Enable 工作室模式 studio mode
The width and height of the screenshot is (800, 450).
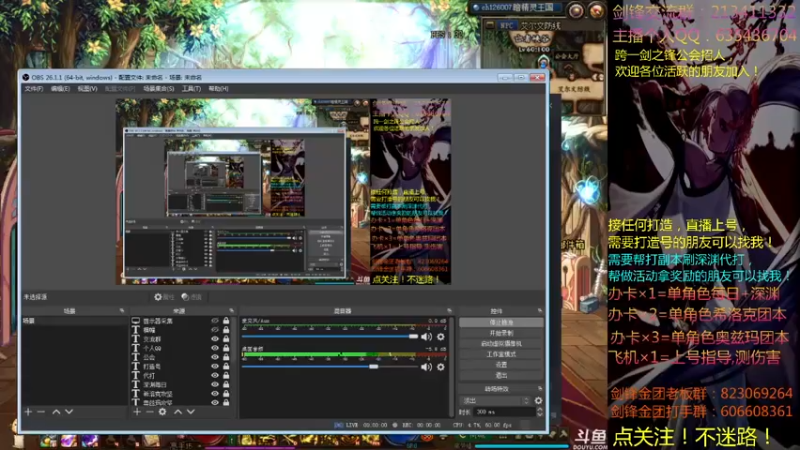501,354
